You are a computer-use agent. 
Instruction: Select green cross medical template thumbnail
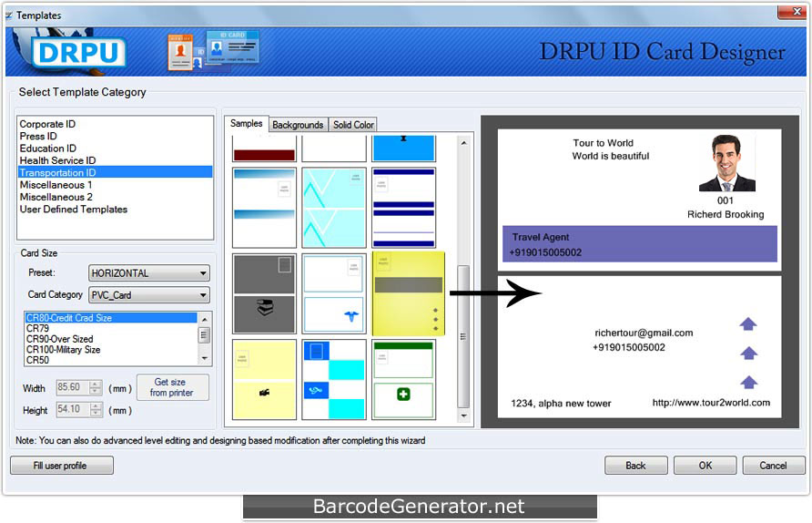(403, 379)
